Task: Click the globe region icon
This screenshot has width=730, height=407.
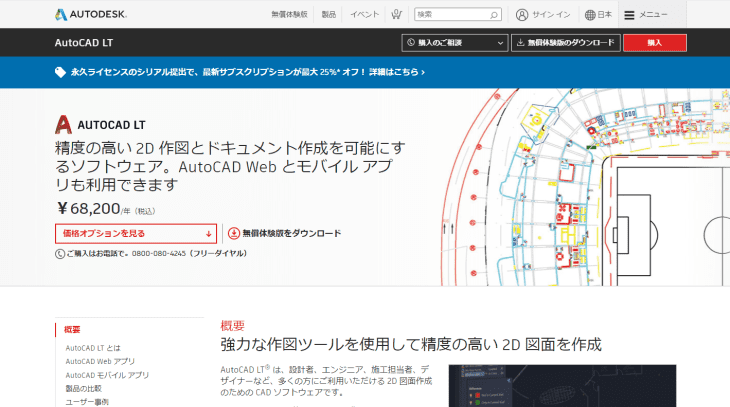Action: [590, 15]
